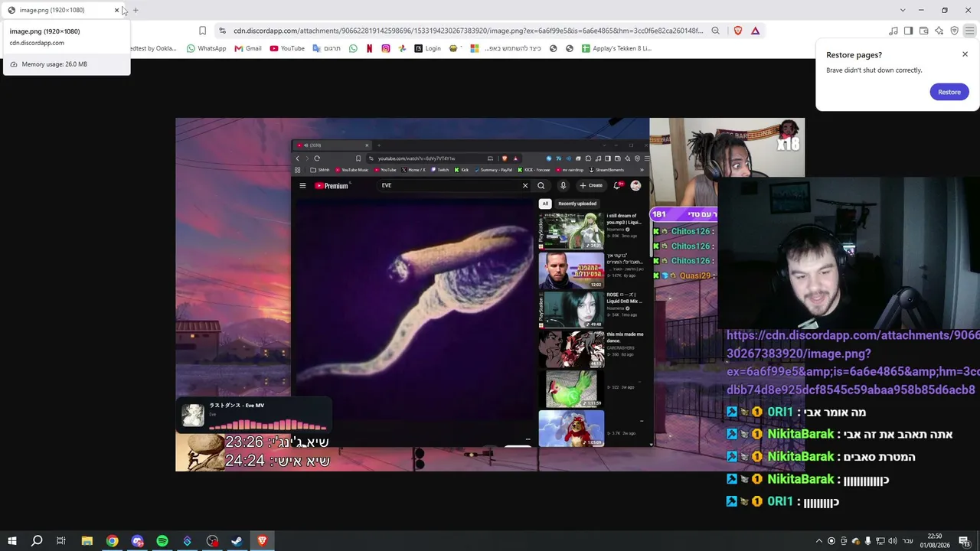
Task: Click Restore in the Restore pages popup
Action: (949, 92)
